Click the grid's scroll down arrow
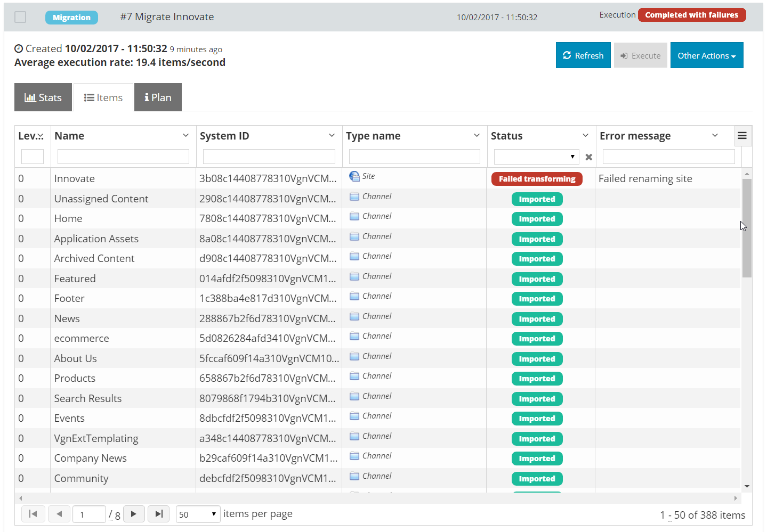The height and width of the screenshot is (532, 767). point(747,486)
